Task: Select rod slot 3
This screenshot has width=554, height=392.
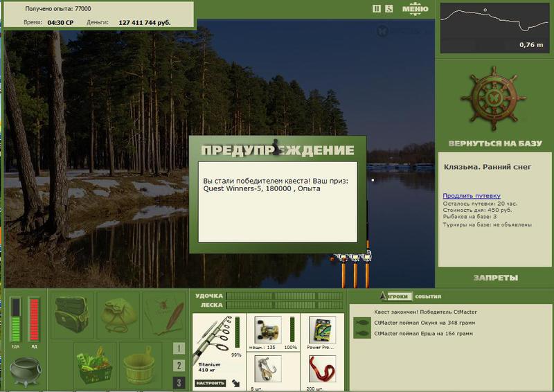Action: [x=179, y=382]
